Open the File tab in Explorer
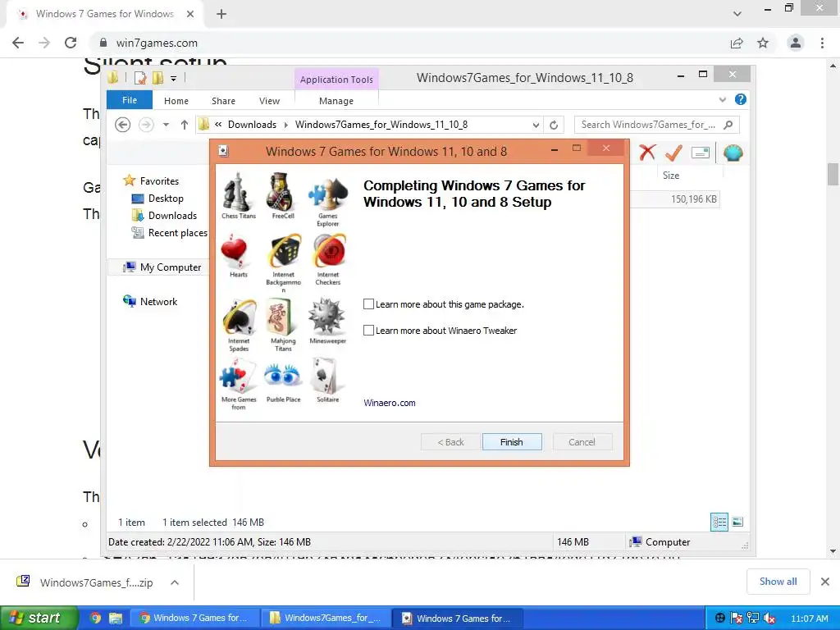 (130, 100)
